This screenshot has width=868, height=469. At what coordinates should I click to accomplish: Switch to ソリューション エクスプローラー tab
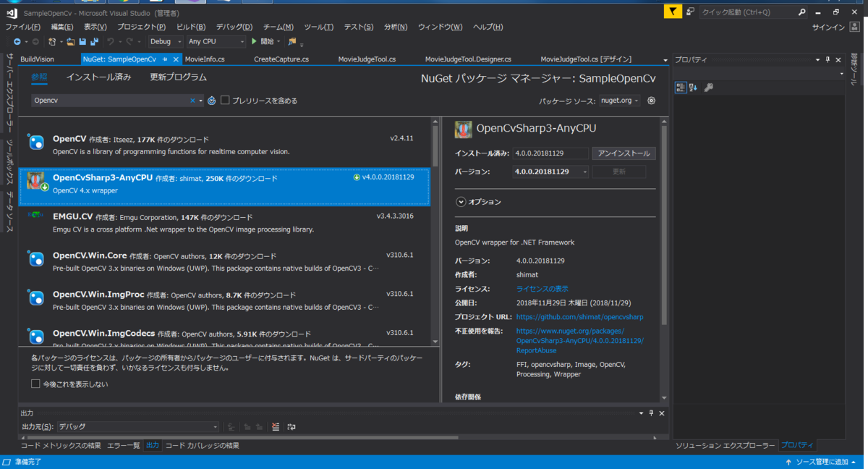725,445
